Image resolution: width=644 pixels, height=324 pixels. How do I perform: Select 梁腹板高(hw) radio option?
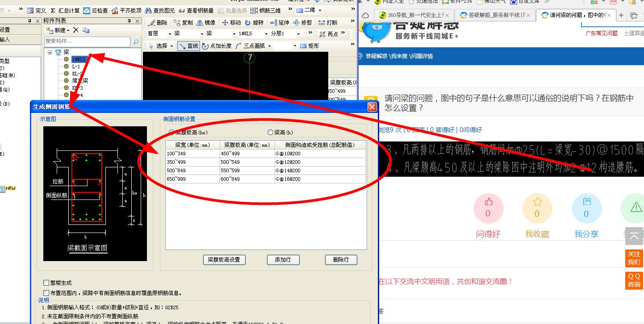pyautogui.click(x=172, y=133)
